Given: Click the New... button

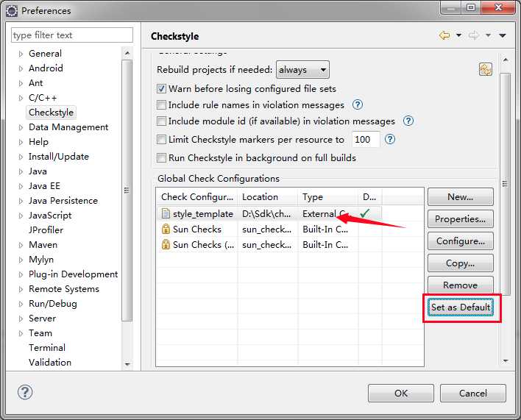Looking at the screenshot, I should pyautogui.click(x=461, y=197).
